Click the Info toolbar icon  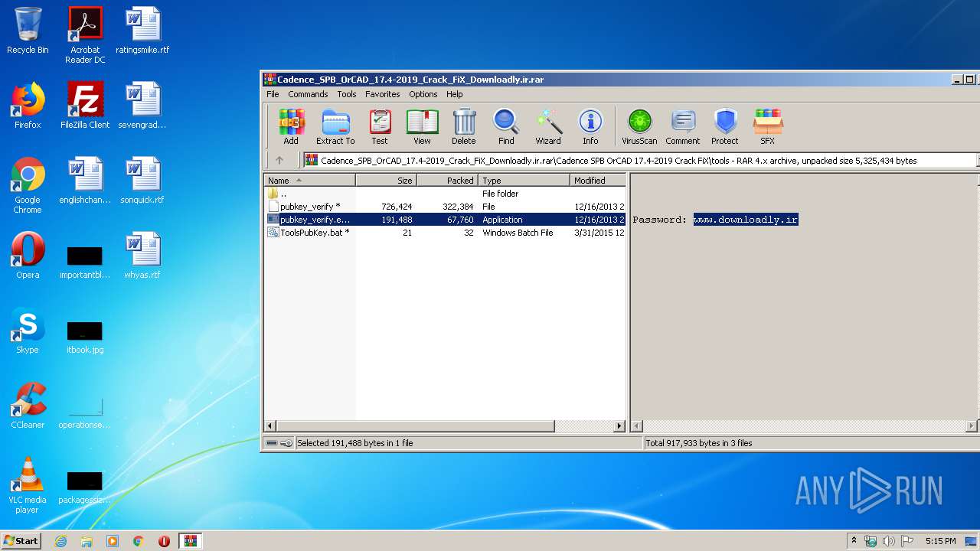coord(590,126)
